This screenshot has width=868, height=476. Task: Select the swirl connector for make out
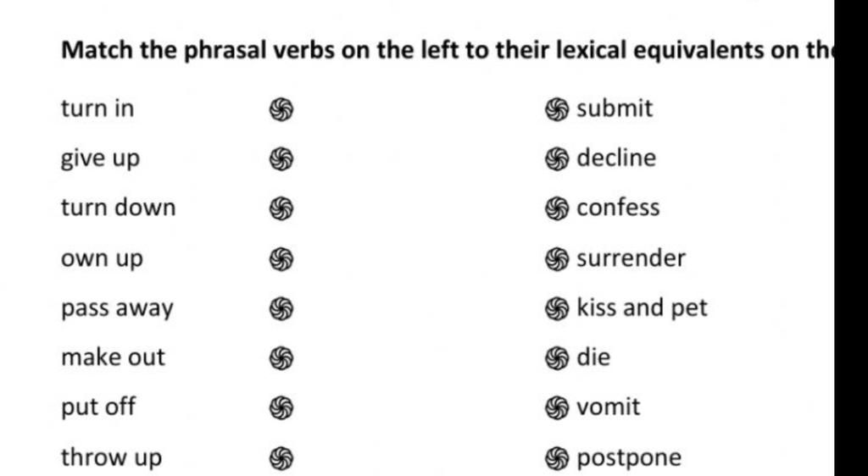(x=281, y=358)
